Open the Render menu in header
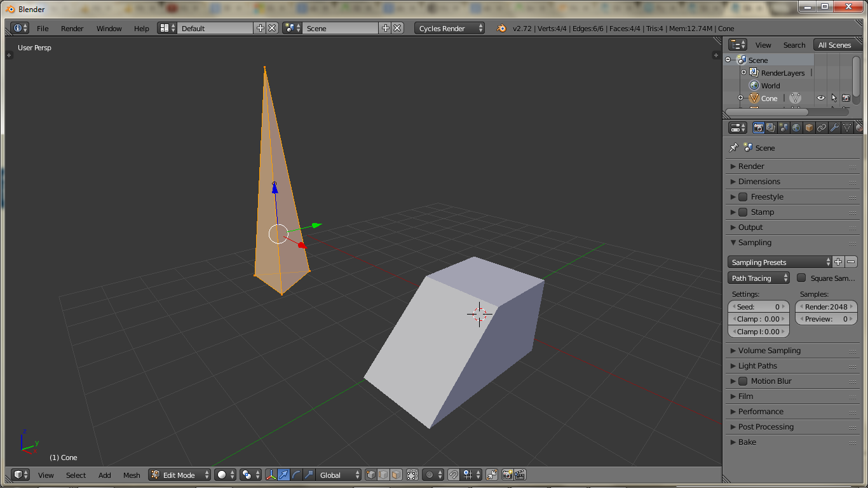 click(x=72, y=28)
